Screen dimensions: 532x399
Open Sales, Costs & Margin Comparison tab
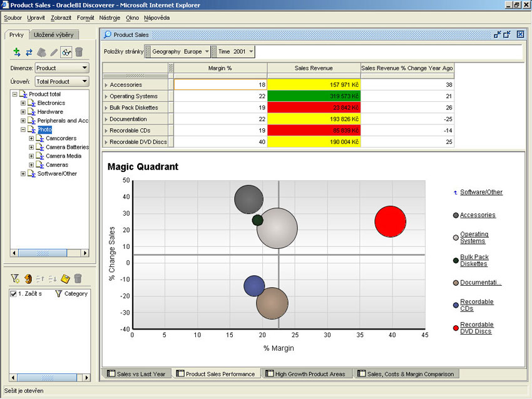tap(406, 374)
